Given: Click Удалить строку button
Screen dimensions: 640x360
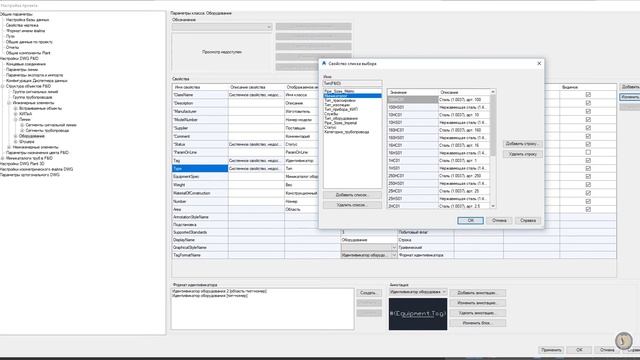Looking at the screenshot, I should point(522,154).
